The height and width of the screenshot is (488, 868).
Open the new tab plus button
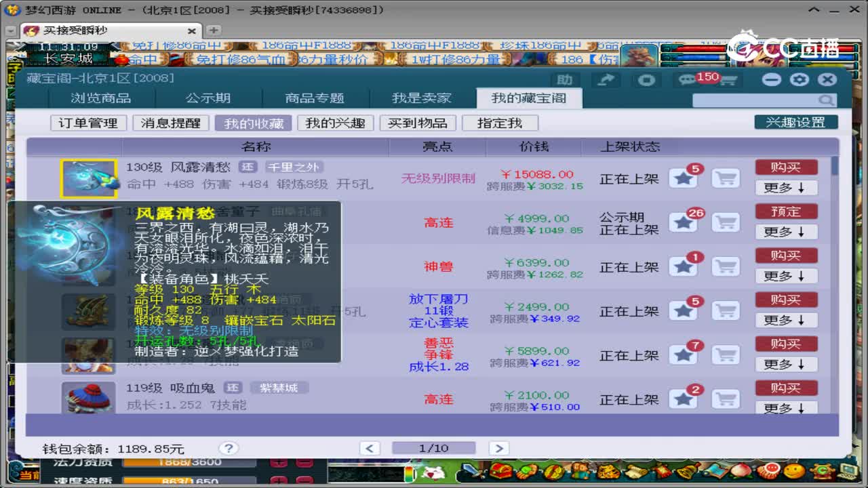click(213, 30)
